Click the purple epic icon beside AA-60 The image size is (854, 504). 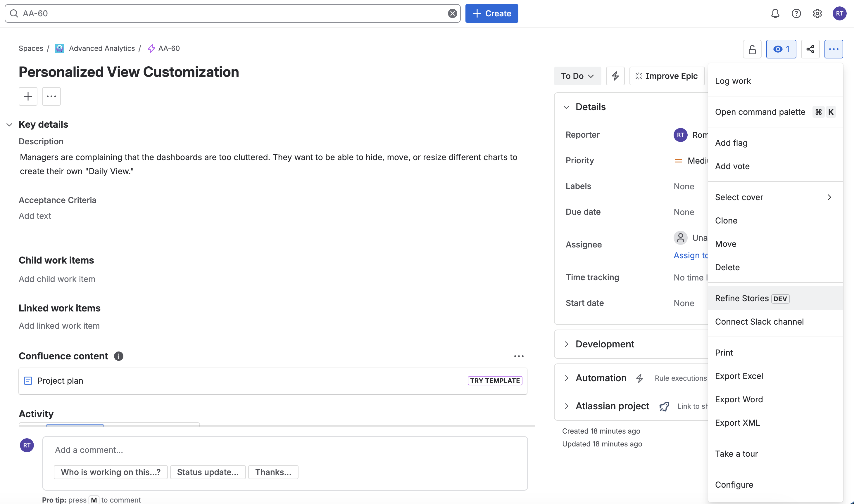click(151, 48)
